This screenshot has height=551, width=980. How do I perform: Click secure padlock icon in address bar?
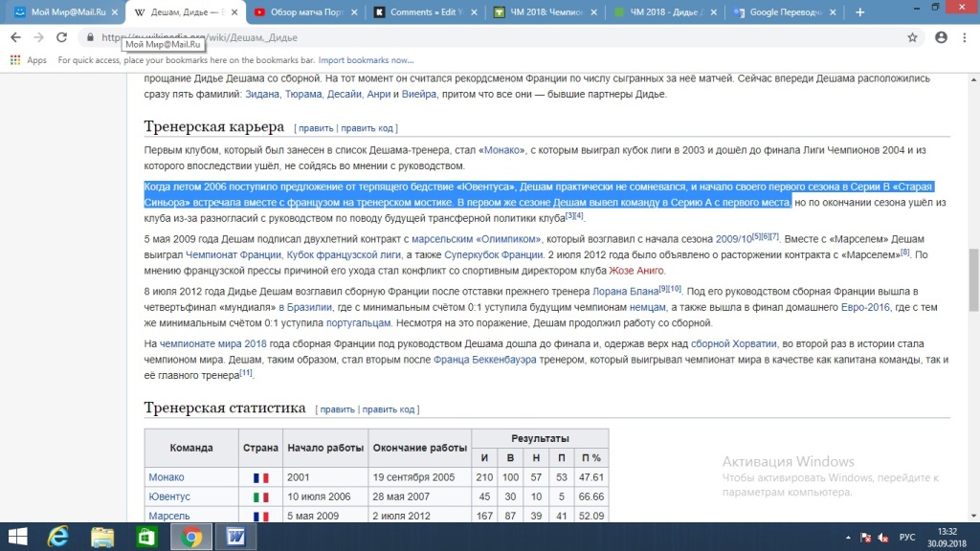click(90, 37)
